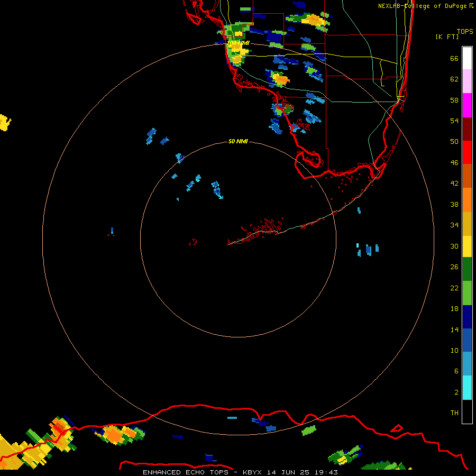
Task: Click the '14 JUN 25' date in the caption
Action: point(288,472)
